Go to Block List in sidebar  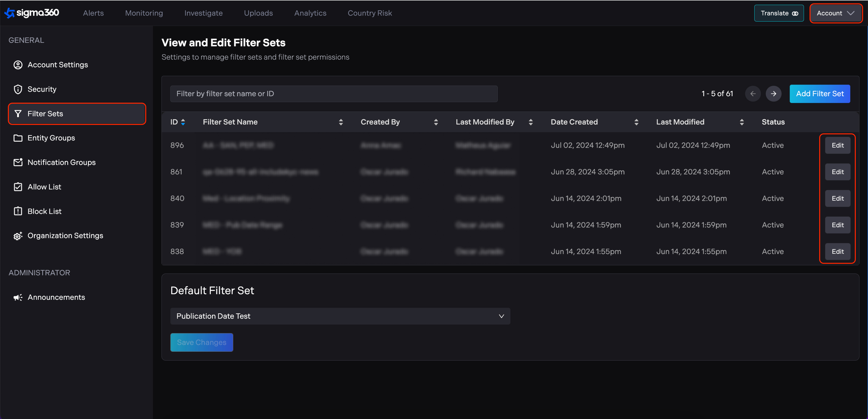pyautogui.click(x=44, y=211)
